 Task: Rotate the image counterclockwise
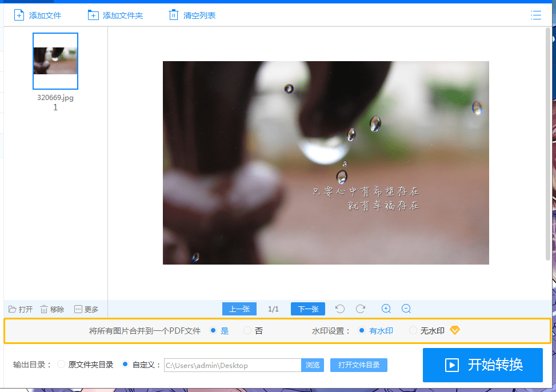[x=339, y=309]
